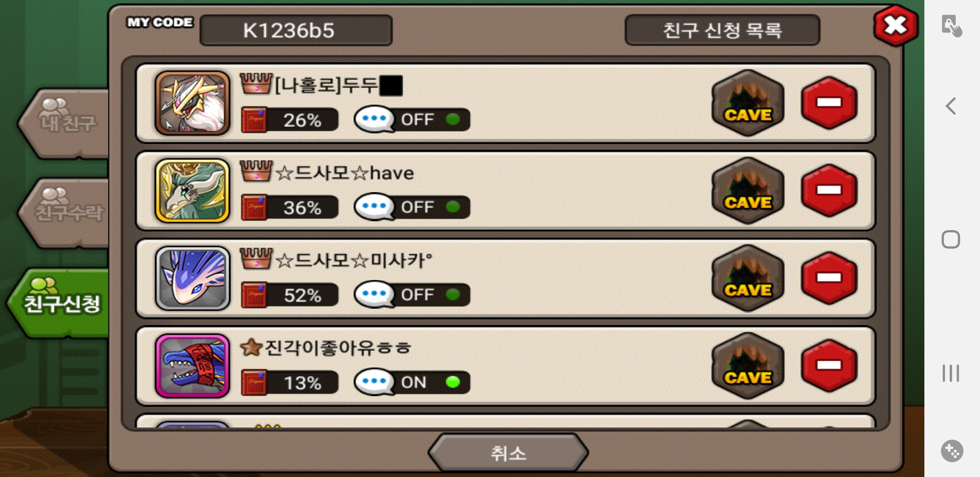Viewport: 980px width, 477px height.
Task: Visit the CAVE of [나홀로]두두
Action: click(x=748, y=103)
